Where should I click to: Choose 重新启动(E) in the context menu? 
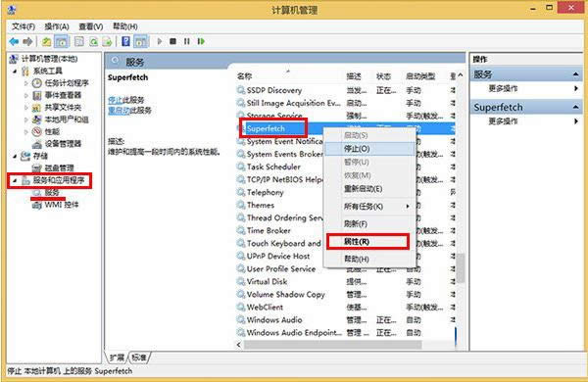[x=369, y=189]
